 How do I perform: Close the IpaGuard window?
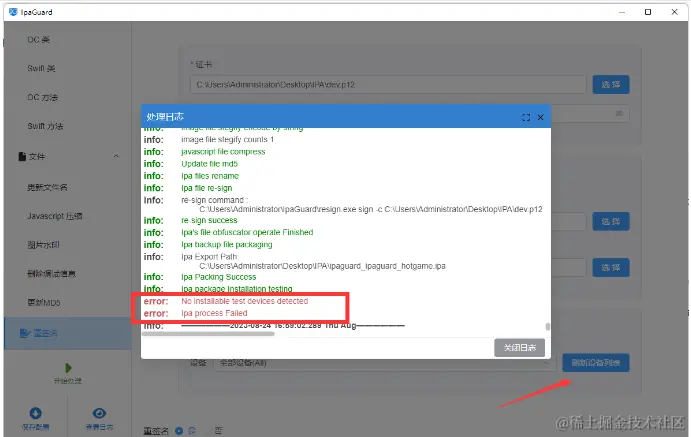point(674,12)
